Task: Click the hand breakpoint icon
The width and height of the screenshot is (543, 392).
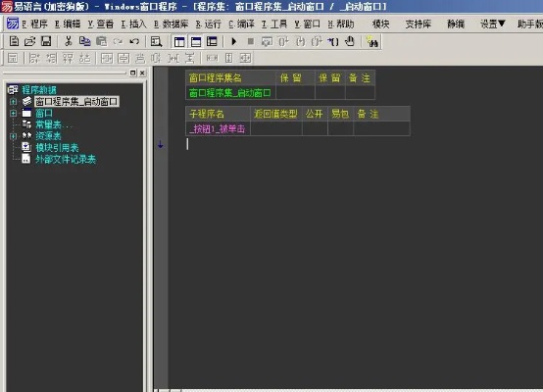Action: tap(350, 41)
